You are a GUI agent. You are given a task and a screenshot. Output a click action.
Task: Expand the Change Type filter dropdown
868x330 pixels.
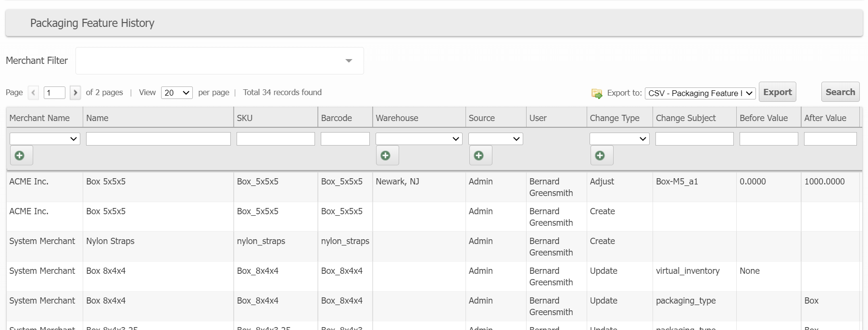click(619, 139)
